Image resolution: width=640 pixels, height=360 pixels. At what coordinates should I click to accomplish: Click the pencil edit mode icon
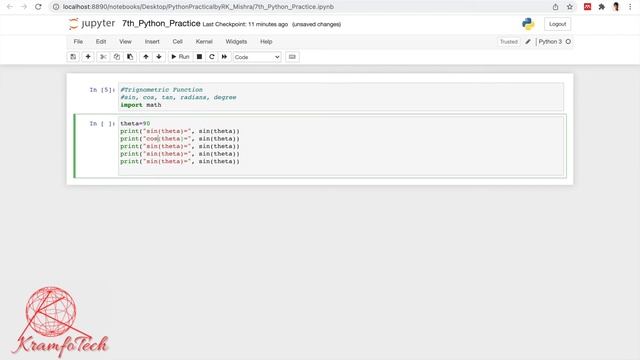528,42
